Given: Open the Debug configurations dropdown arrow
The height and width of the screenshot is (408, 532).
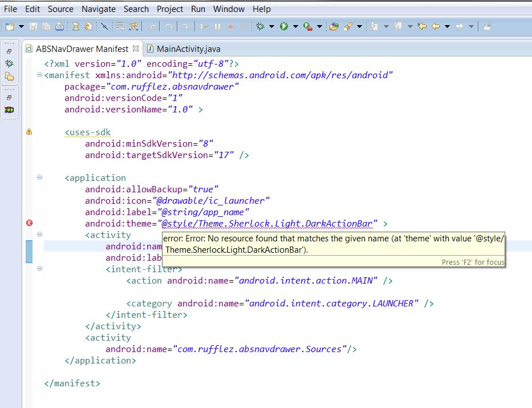Looking at the screenshot, I should 272,26.
